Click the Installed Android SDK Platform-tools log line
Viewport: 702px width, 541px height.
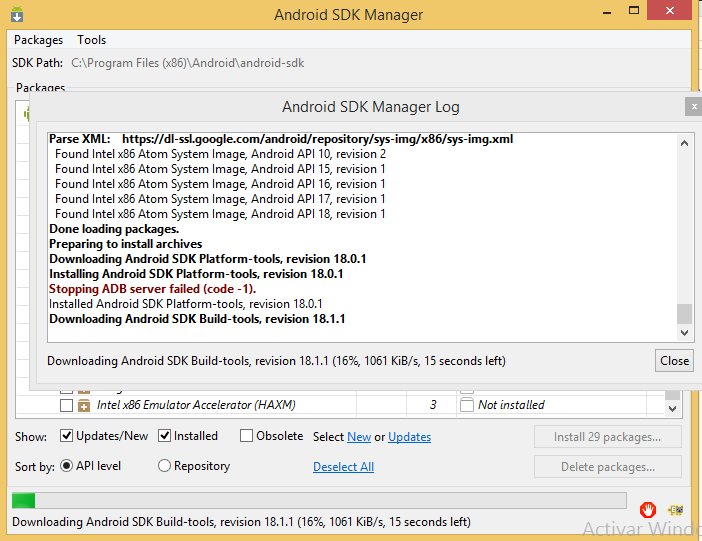[x=186, y=304]
